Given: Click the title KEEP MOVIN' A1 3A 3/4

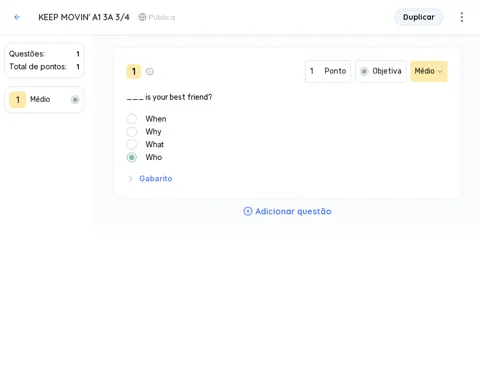Looking at the screenshot, I should tap(84, 17).
